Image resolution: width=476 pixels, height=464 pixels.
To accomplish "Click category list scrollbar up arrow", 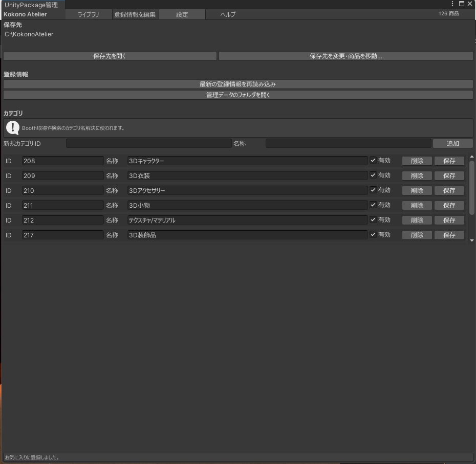I will tap(472, 157).
